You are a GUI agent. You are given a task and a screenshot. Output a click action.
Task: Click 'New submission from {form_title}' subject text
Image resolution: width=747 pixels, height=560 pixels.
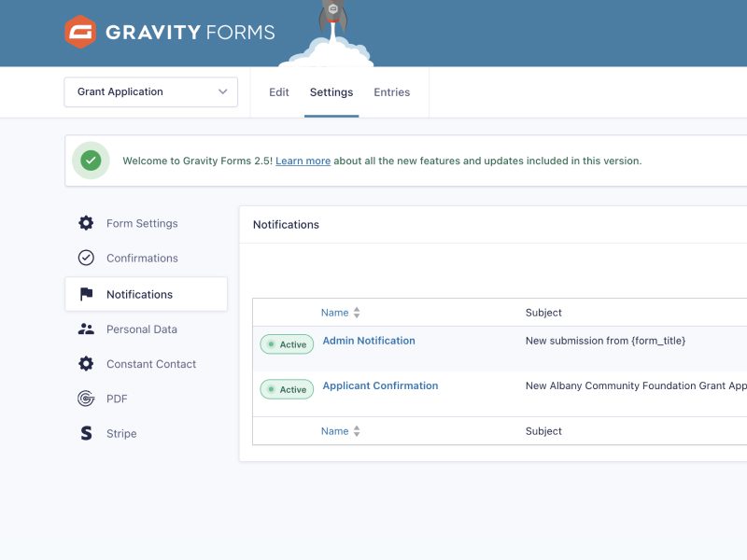tap(605, 341)
